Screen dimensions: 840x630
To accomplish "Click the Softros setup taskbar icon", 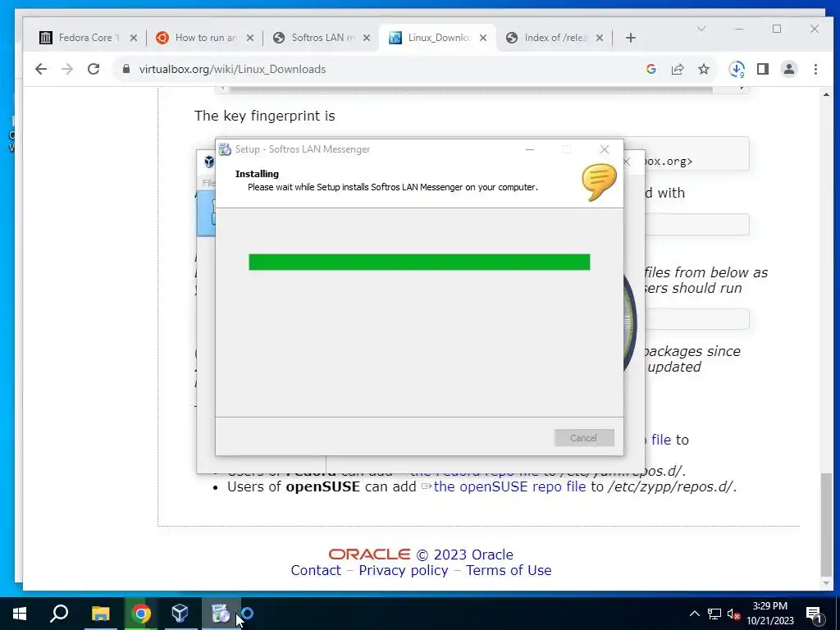I will [220, 614].
